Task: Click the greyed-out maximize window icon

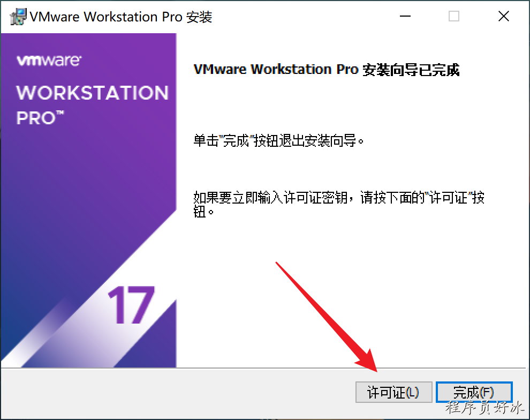Action: click(x=453, y=16)
